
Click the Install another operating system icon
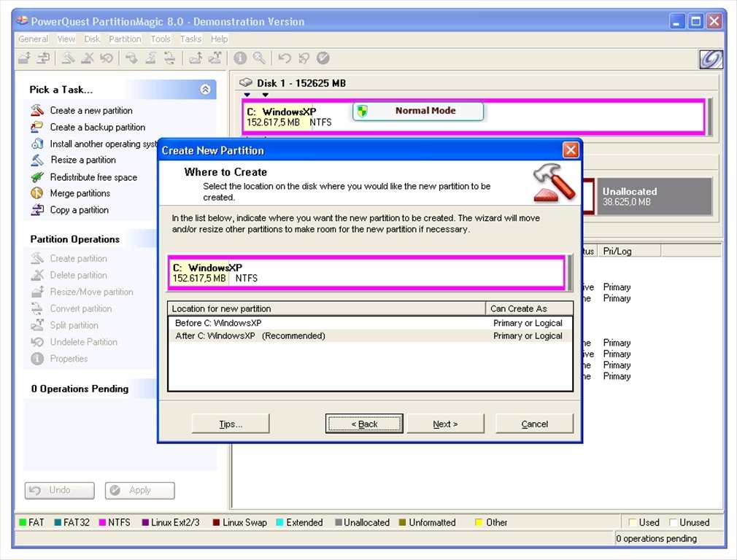click(37, 144)
